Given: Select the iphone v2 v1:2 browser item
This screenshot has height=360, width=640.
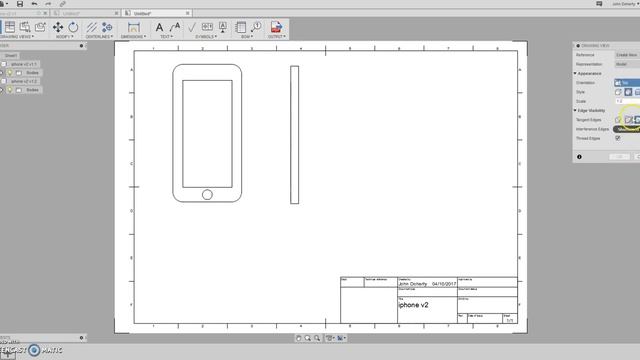Looking at the screenshot, I should [x=23, y=81].
